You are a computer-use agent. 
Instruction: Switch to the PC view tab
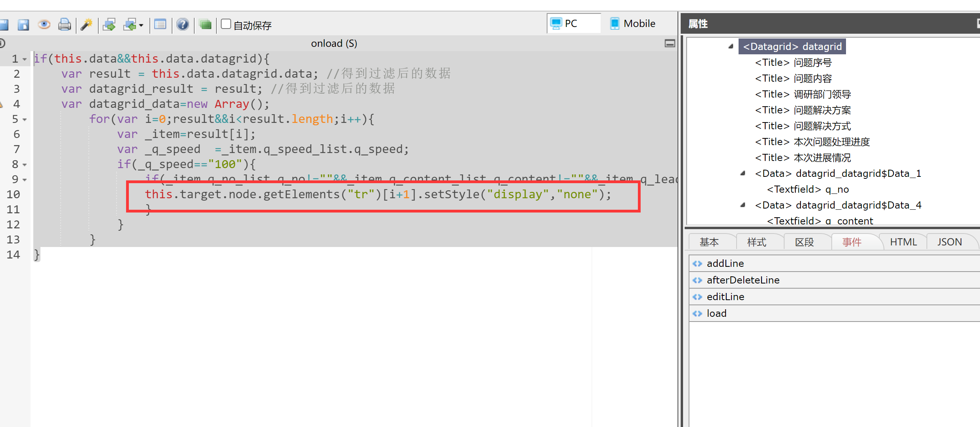pyautogui.click(x=574, y=23)
